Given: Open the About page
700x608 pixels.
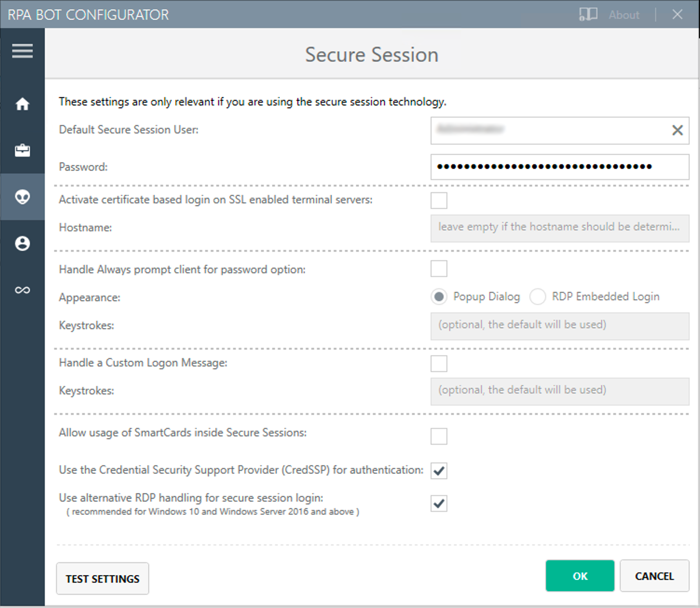Looking at the screenshot, I should (623, 14).
